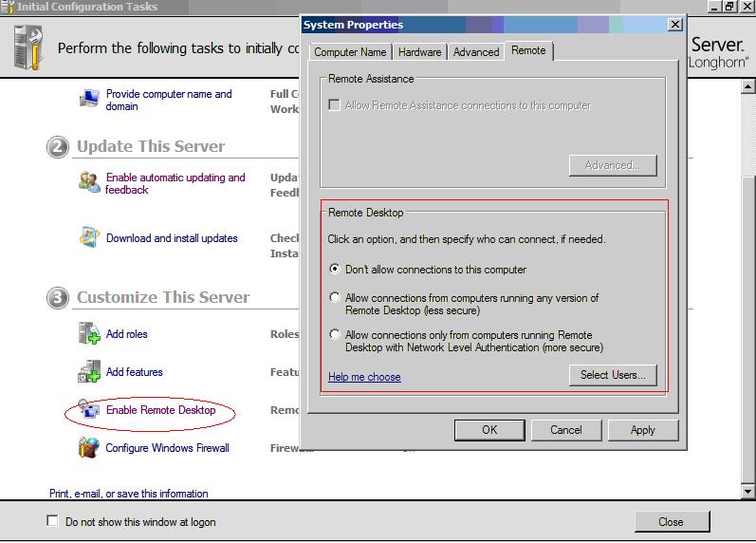Click the Download and install updates icon
This screenshot has width=756, height=543.
(89, 237)
